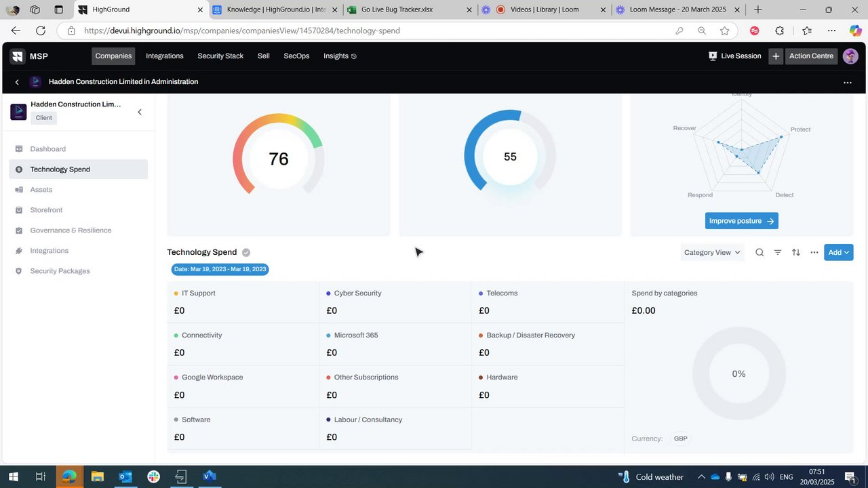Viewport: 868px width, 488px height.
Task: Select Technology Spend in sidebar
Action: coord(79,169)
